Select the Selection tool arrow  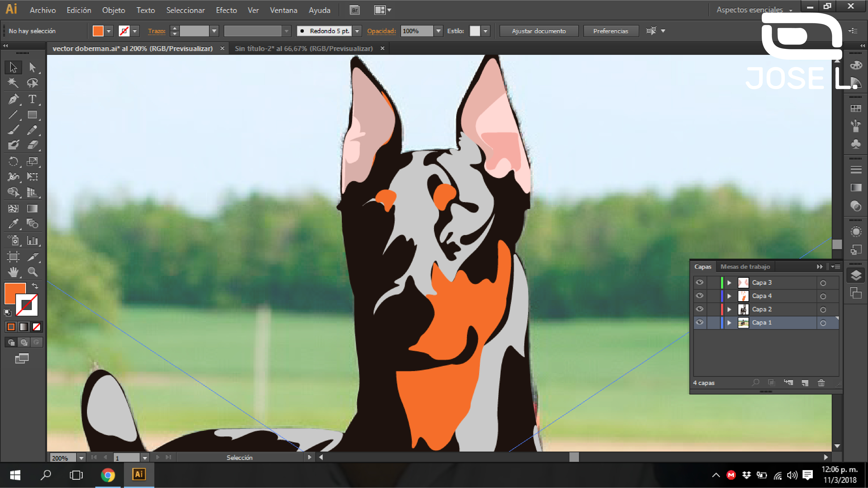click(x=13, y=67)
